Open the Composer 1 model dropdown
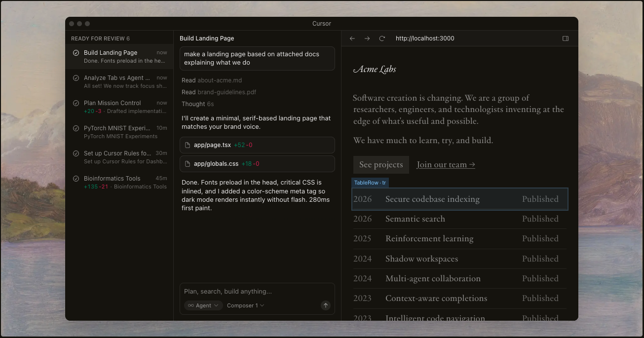This screenshot has width=644, height=338. click(x=245, y=305)
